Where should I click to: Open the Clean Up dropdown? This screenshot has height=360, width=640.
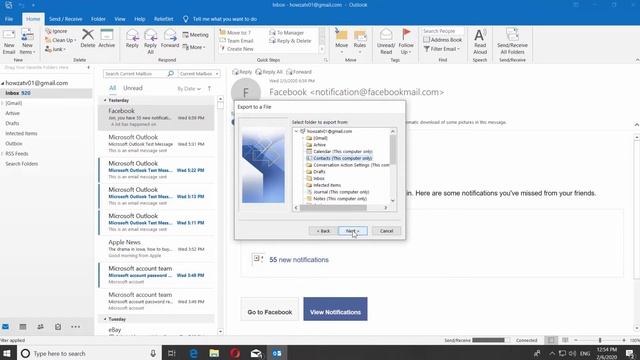click(60, 40)
